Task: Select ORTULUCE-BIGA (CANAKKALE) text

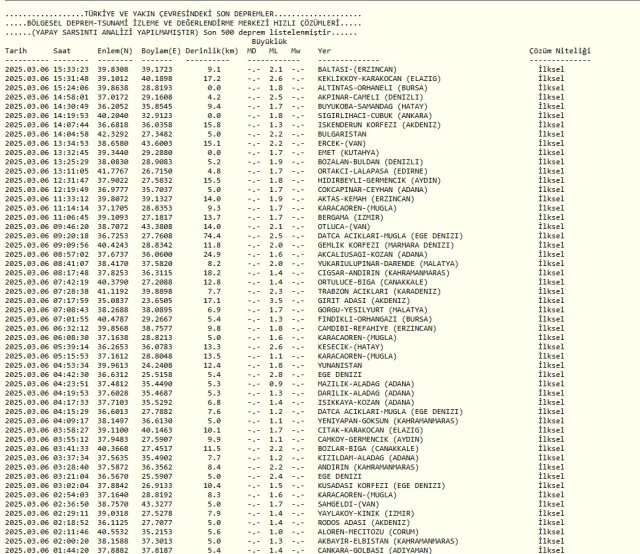Action: pos(372,282)
